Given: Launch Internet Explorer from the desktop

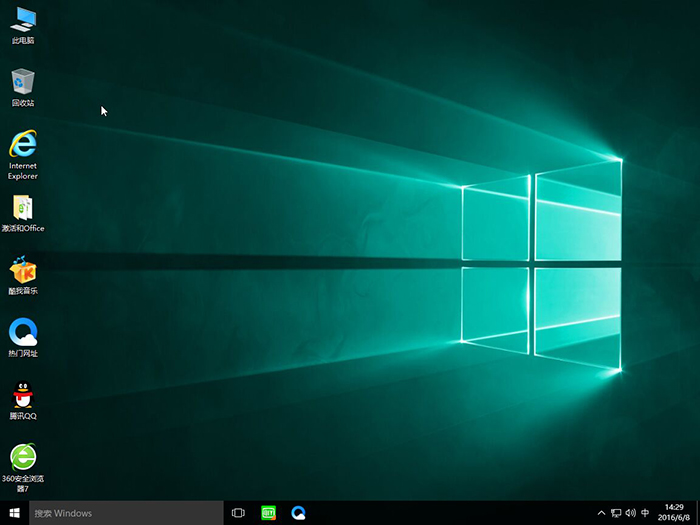Looking at the screenshot, I should click(x=22, y=144).
